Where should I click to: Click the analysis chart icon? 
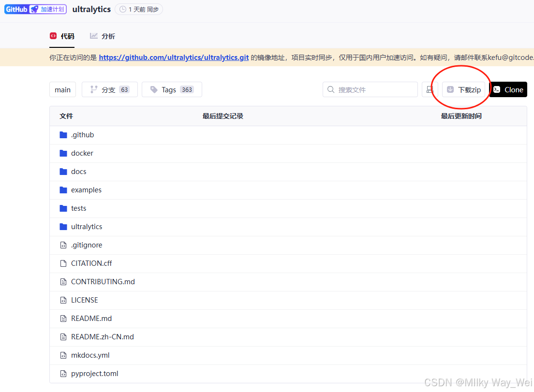click(x=94, y=36)
